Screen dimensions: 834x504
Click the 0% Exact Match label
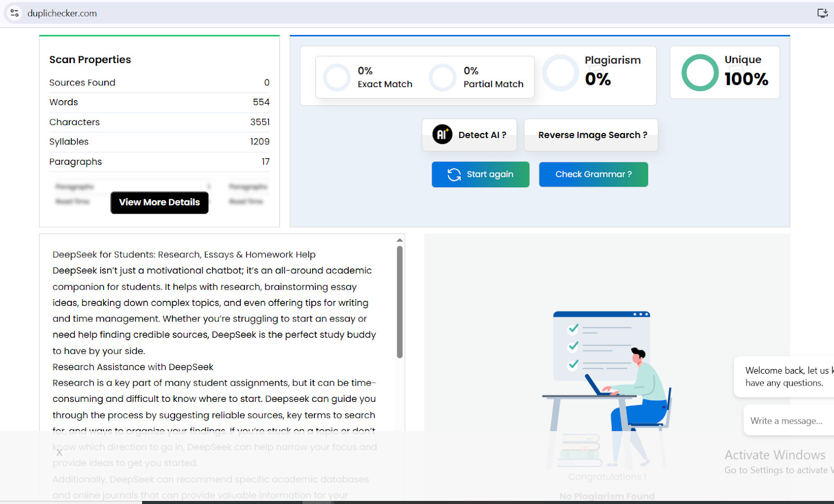pos(385,77)
